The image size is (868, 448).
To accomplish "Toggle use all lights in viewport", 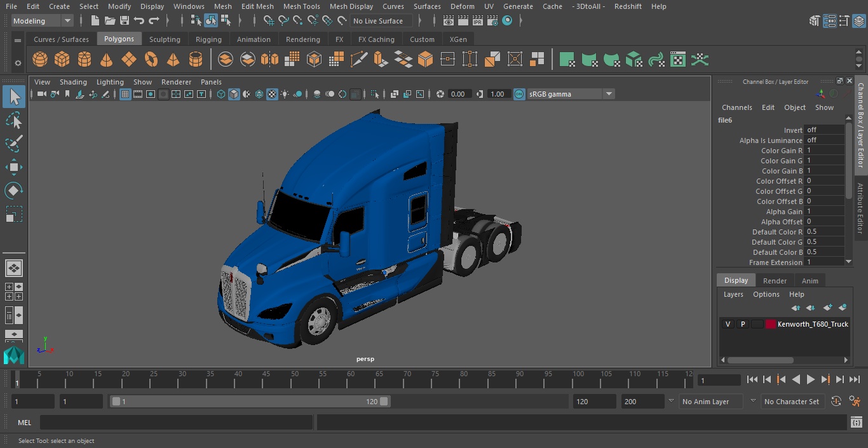I will coord(285,94).
